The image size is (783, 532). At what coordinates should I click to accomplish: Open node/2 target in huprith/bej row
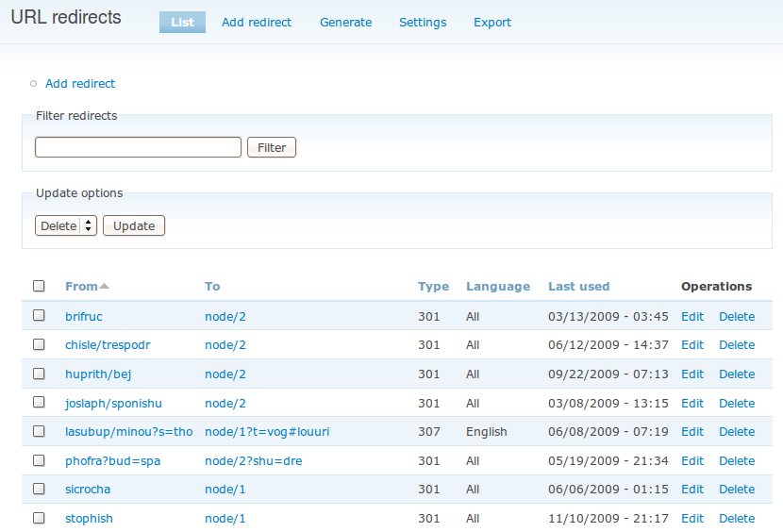point(225,374)
